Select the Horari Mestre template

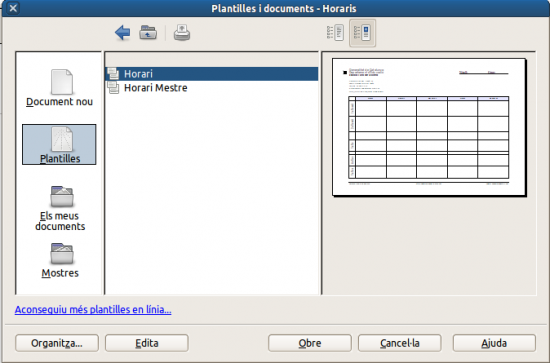[x=212, y=88]
